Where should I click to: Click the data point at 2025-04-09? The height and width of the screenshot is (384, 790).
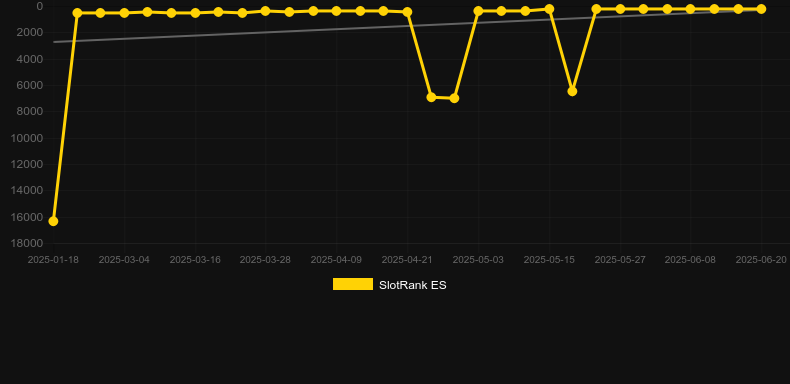pyautogui.click(x=336, y=11)
